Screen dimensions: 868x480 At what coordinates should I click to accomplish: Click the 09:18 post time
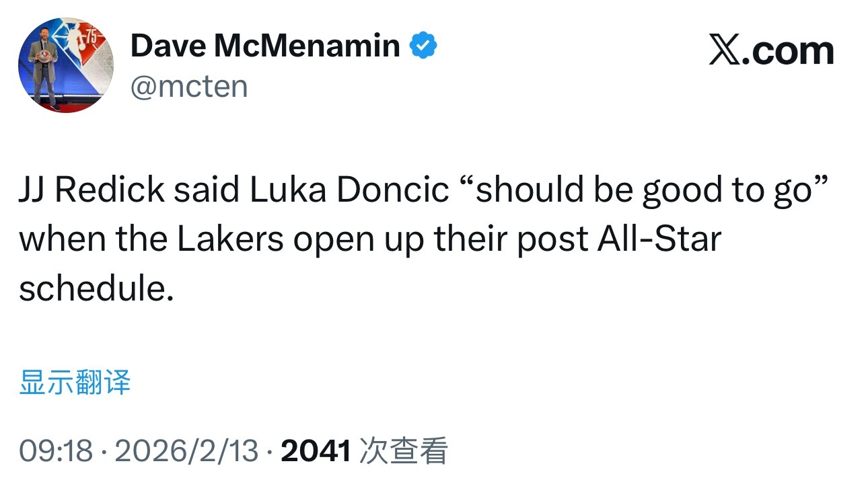[x=56, y=451]
